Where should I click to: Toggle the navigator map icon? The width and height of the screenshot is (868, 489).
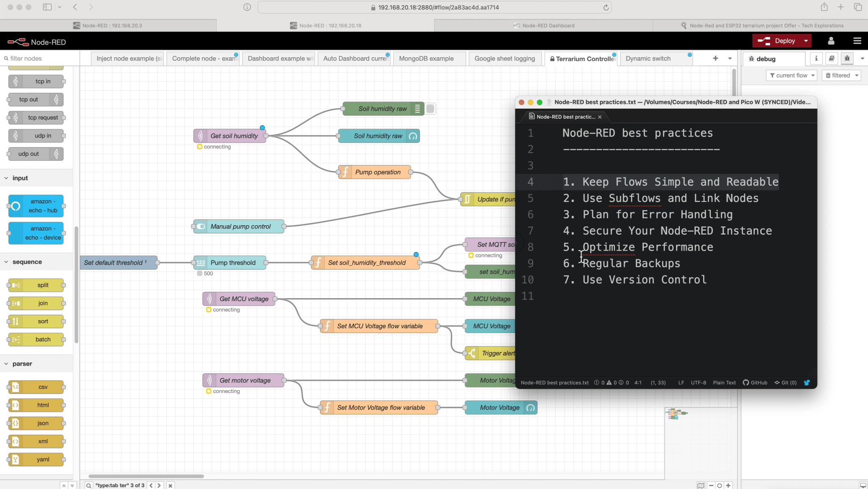(x=701, y=486)
